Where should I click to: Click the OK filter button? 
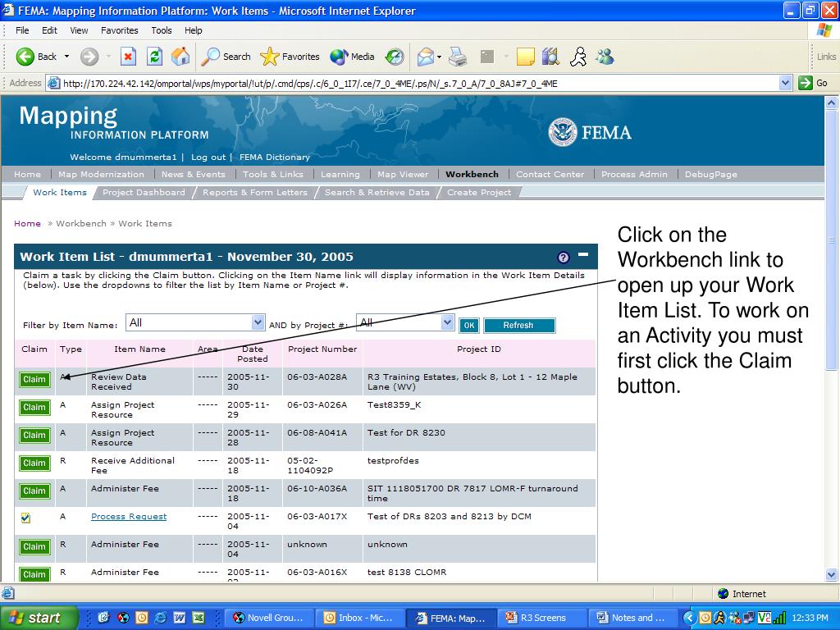click(468, 325)
